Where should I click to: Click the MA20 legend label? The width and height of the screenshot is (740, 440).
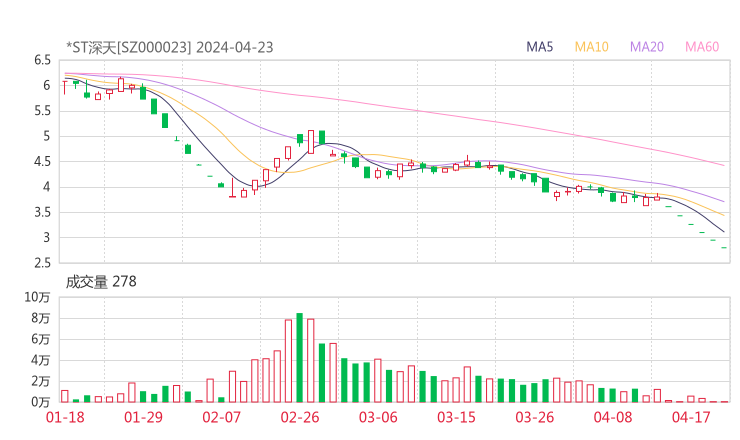[647, 47]
